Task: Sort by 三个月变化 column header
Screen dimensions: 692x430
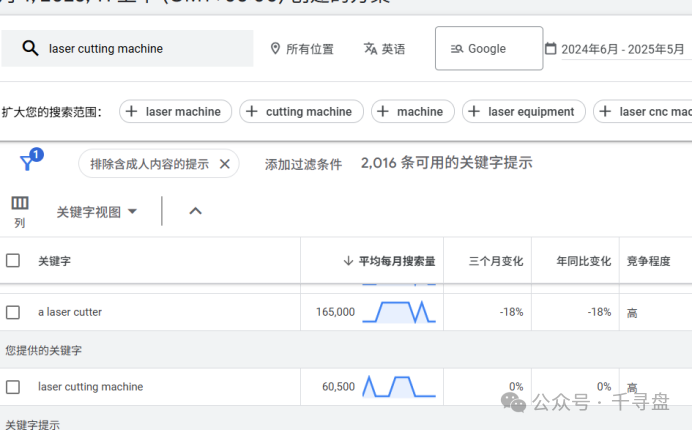Action: coord(496,261)
